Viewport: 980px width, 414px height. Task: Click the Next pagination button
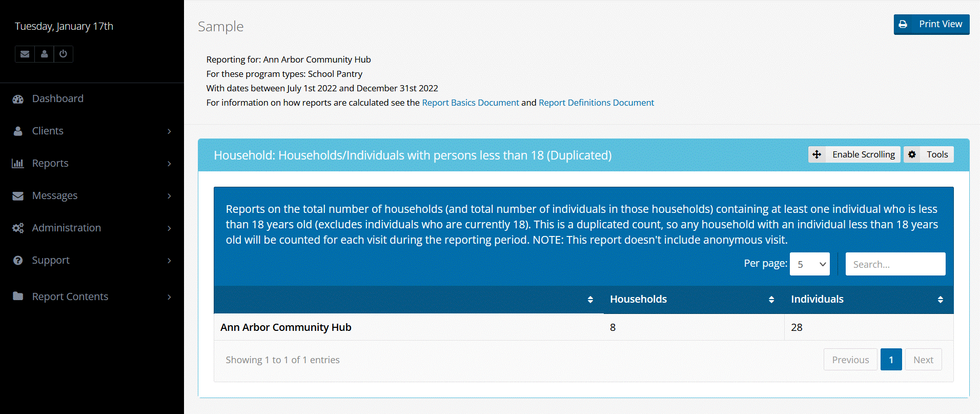pyautogui.click(x=923, y=360)
